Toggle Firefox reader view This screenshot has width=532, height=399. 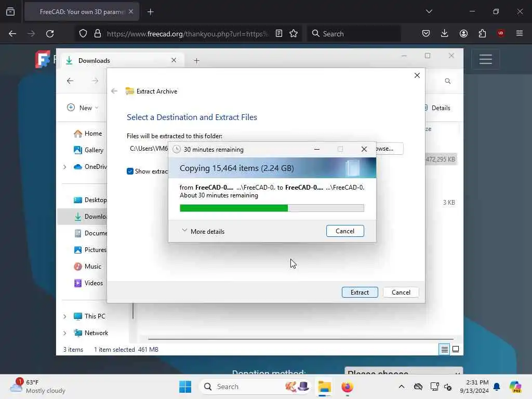pyautogui.click(x=279, y=33)
